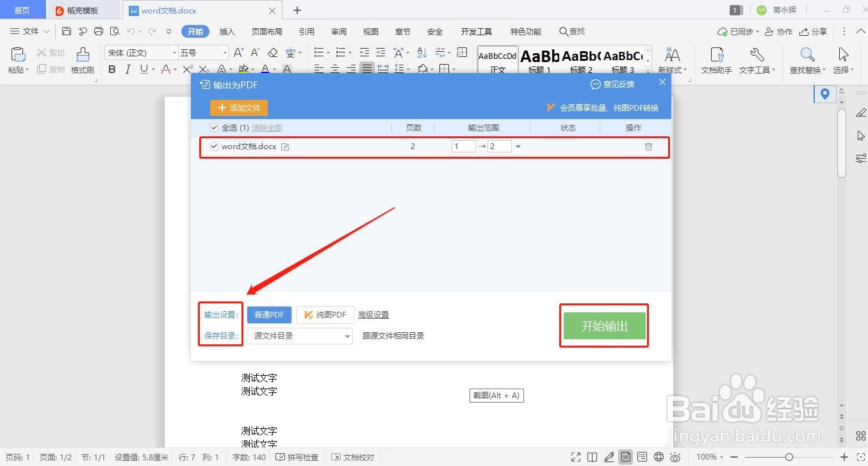The height and width of the screenshot is (466, 868).
Task: Delete word文档.docx with the trash icon
Action: (648, 146)
